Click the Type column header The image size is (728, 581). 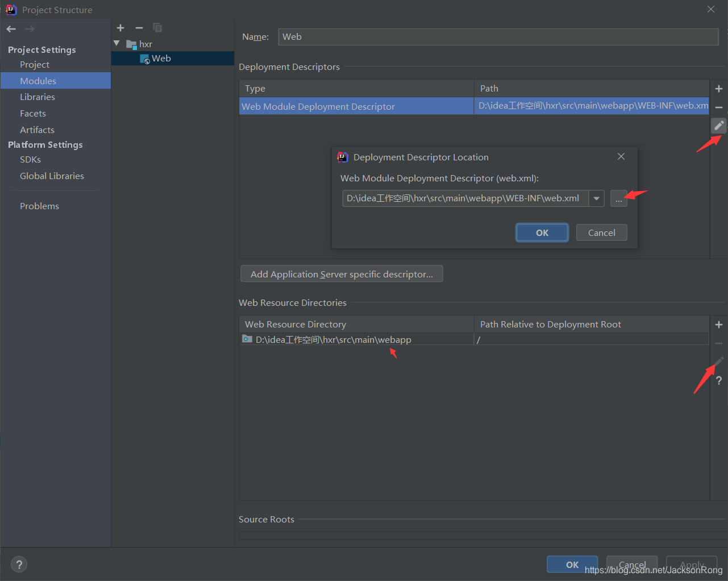[356, 89]
